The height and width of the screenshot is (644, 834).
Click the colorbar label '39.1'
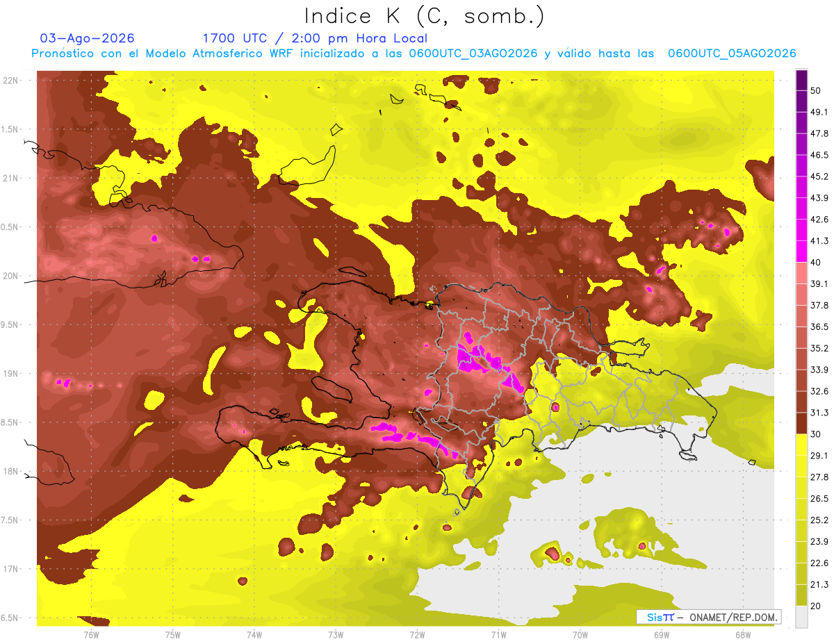coord(819,284)
